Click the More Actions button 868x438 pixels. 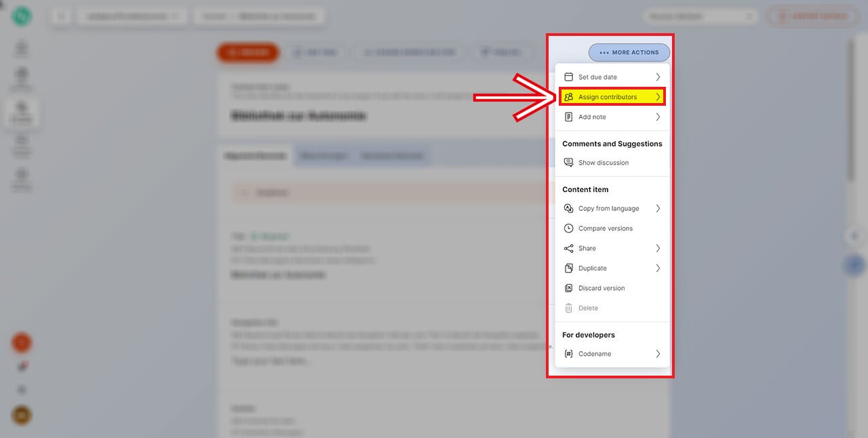[629, 52]
